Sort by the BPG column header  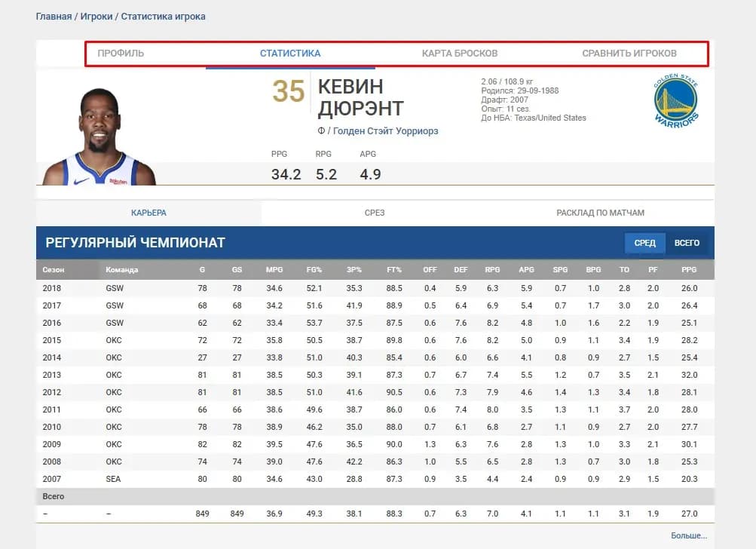593,270
